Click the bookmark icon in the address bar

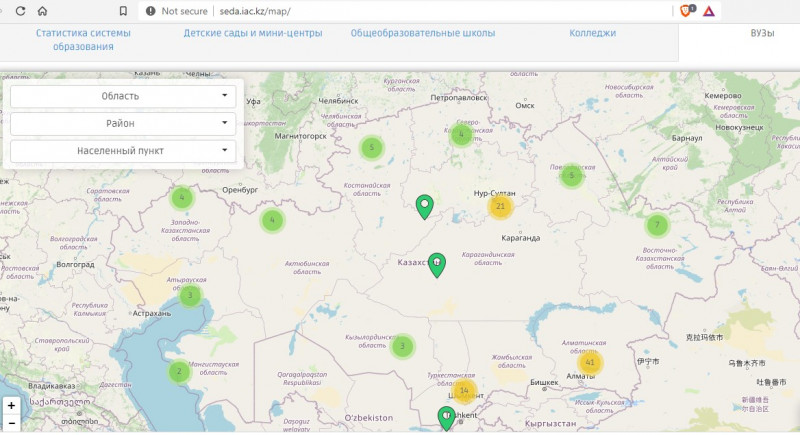[123, 10]
